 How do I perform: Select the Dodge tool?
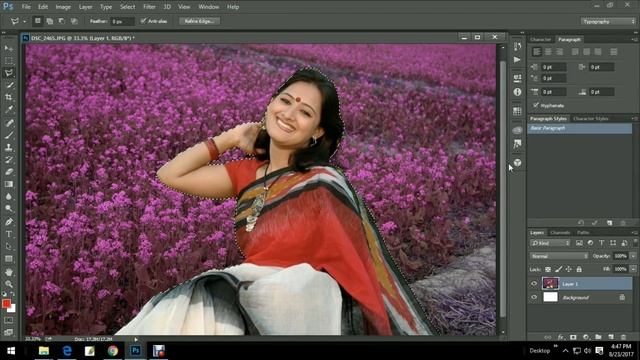tap(9, 209)
